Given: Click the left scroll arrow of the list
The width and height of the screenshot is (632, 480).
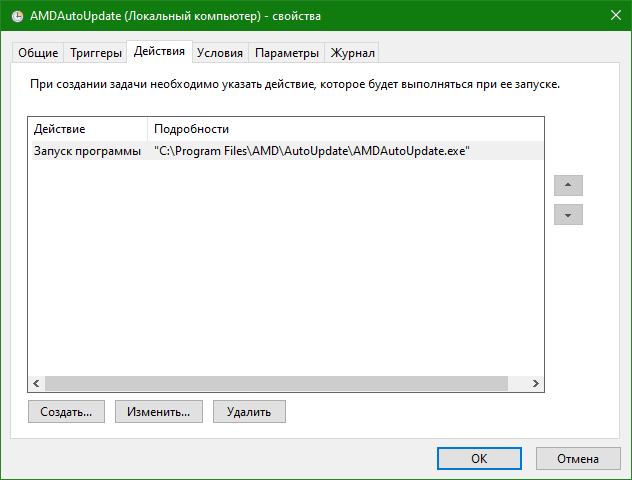Looking at the screenshot, I should tap(36, 383).
